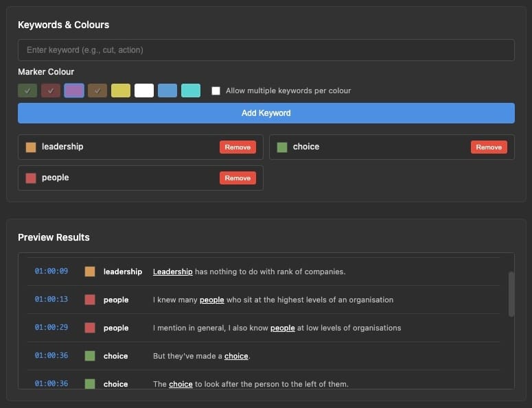
Task: Select the cyan marker colour swatch
Action: [191, 91]
